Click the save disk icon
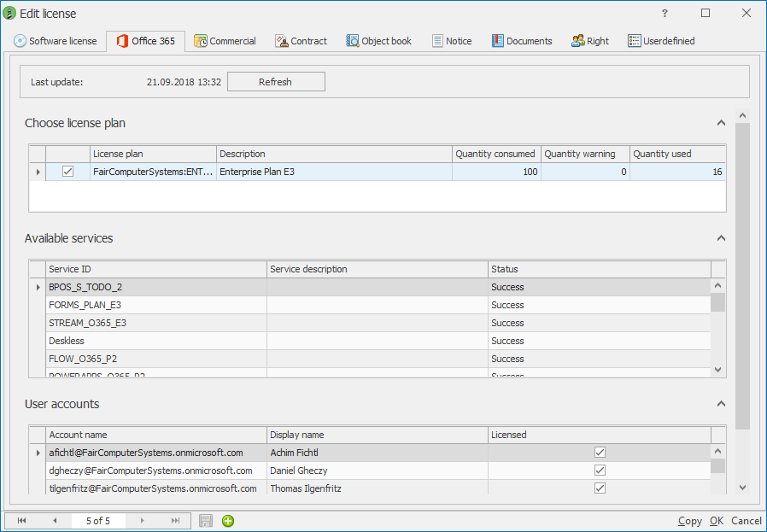Viewport: 767px width, 532px height. tap(206, 521)
